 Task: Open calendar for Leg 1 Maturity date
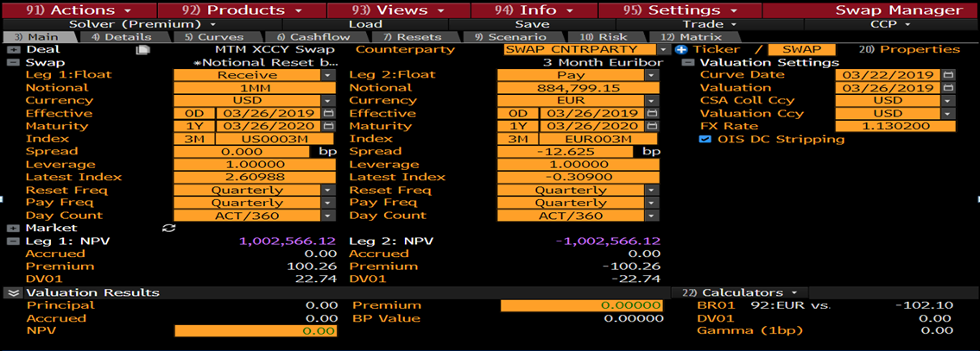[x=328, y=126]
